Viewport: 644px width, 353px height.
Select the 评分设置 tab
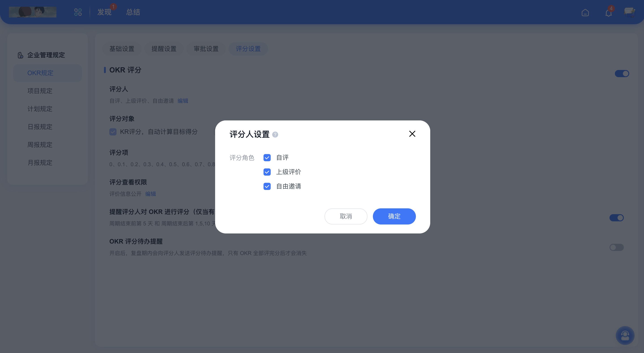point(248,49)
